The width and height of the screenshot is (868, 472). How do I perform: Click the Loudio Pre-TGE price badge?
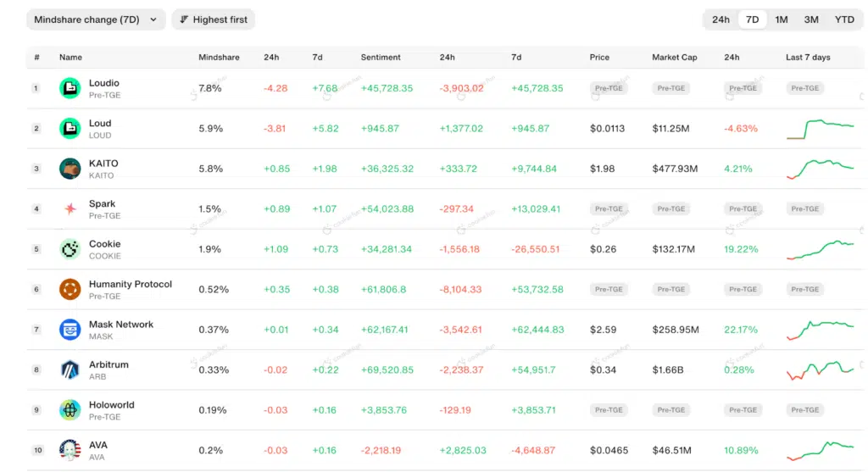click(x=609, y=88)
